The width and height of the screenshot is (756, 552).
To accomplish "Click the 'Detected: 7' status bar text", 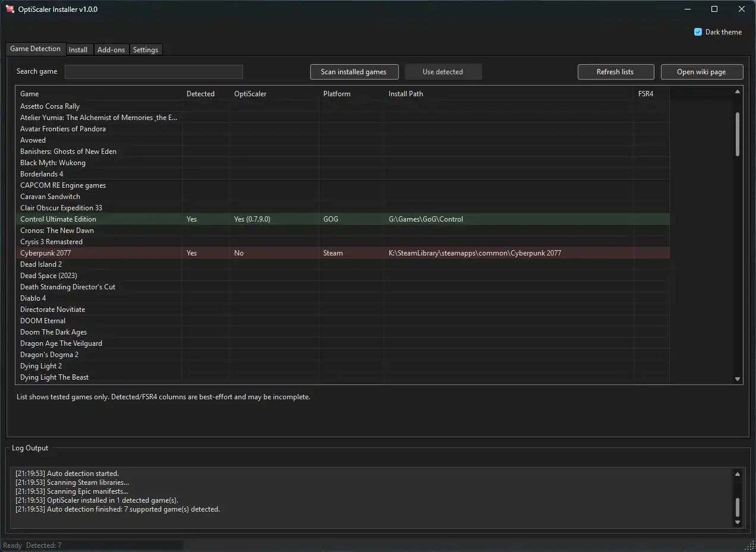I will tap(44, 545).
